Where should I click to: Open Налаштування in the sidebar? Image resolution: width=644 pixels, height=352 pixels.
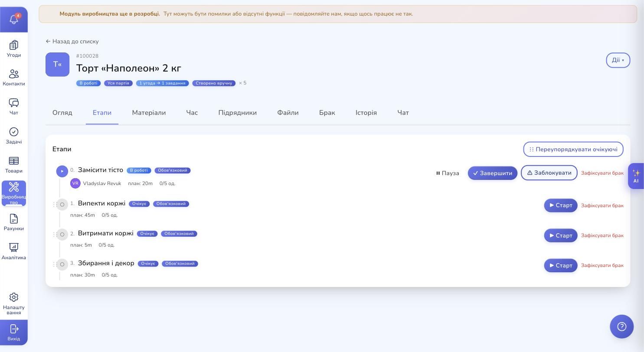tap(14, 303)
